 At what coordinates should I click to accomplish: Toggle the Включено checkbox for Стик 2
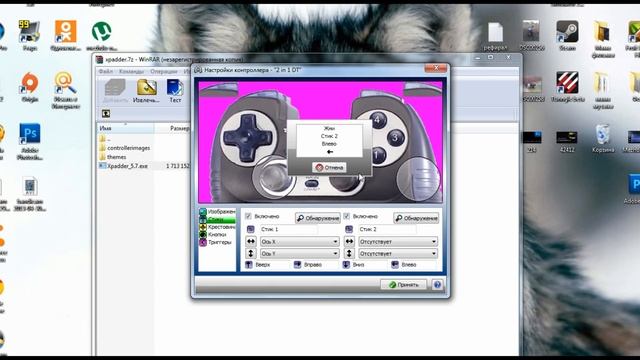[347, 216]
